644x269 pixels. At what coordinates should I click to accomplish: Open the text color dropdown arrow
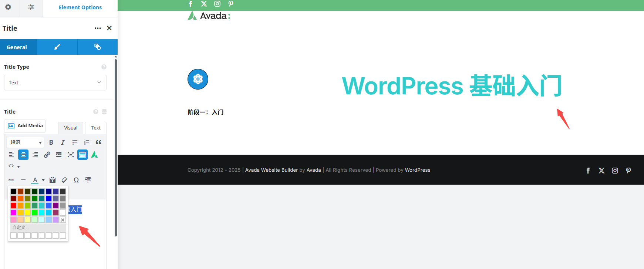pyautogui.click(x=43, y=180)
